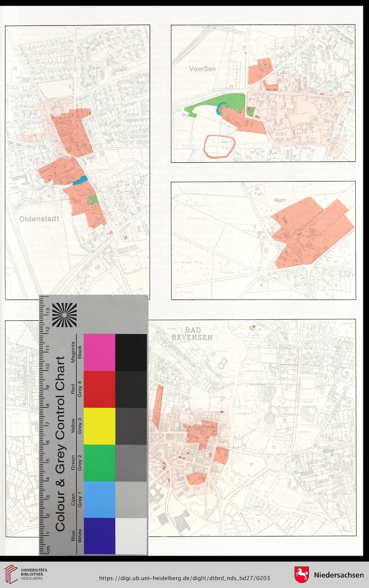Screen dimensions: 369x588
Task: Select the red color swatch
Action: coord(100,389)
